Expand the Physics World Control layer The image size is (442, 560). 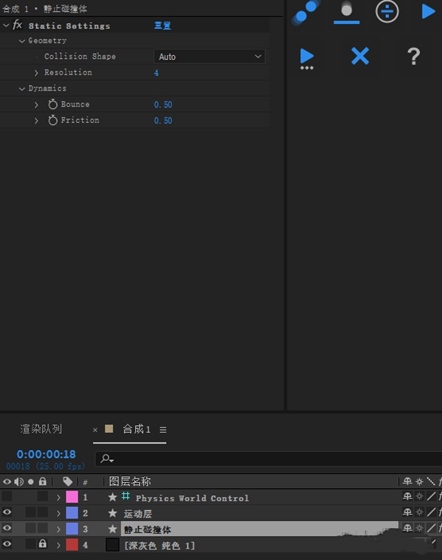point(58,498)
